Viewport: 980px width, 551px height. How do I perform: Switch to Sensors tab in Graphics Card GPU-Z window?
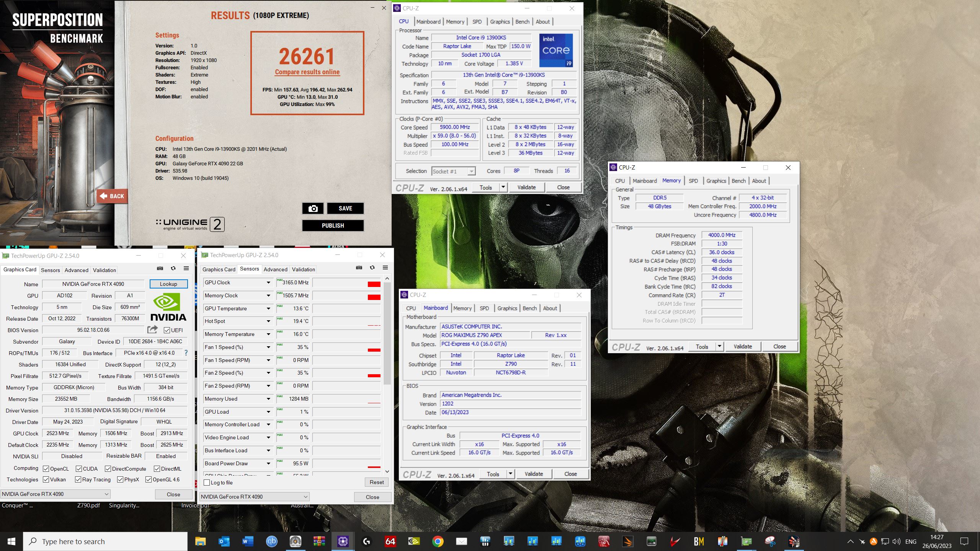coord(50,270)
